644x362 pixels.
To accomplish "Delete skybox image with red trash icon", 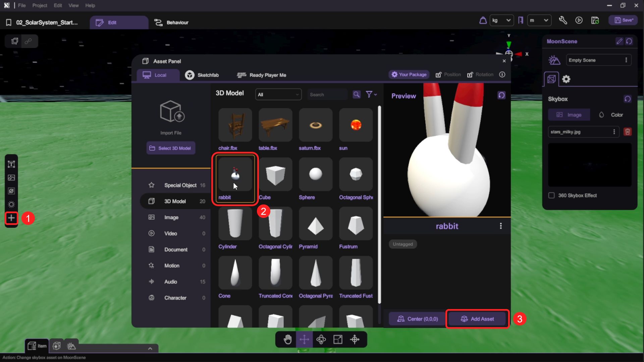I will [x=628, y=132].
